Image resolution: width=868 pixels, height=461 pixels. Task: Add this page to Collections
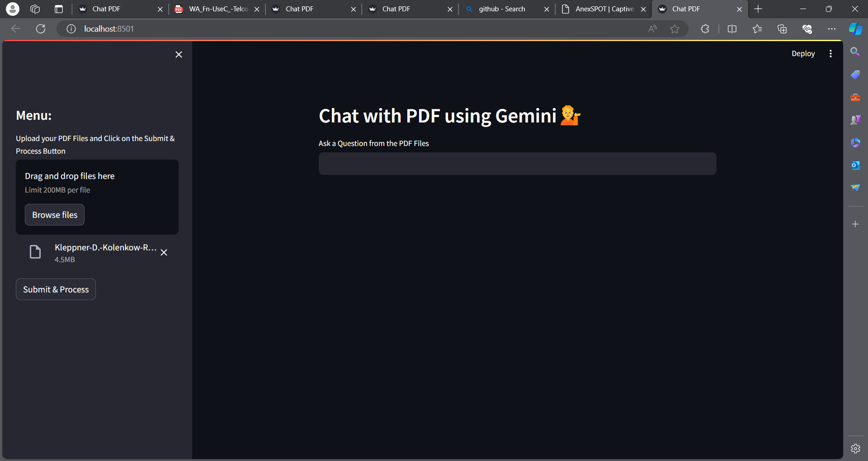(783, 28)
